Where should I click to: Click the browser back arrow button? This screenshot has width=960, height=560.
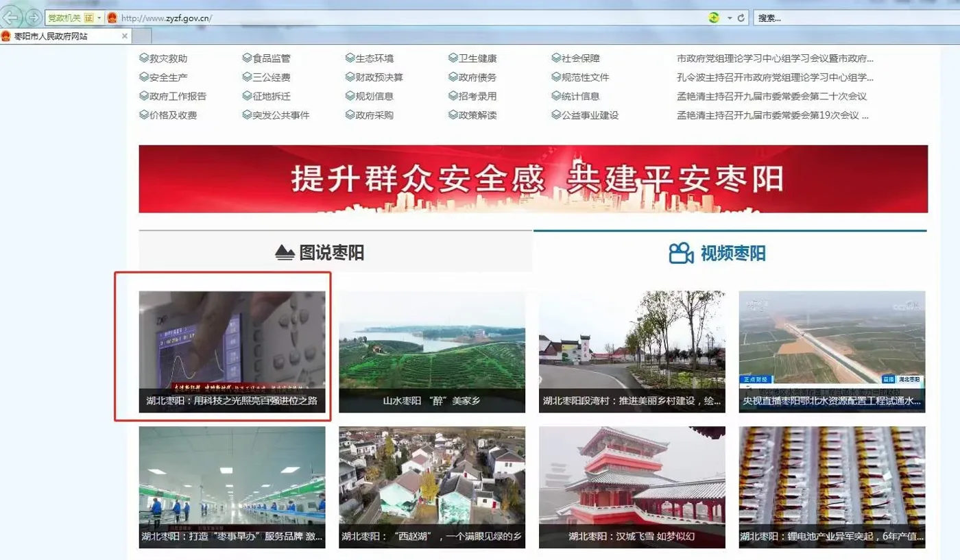[12, 17]
